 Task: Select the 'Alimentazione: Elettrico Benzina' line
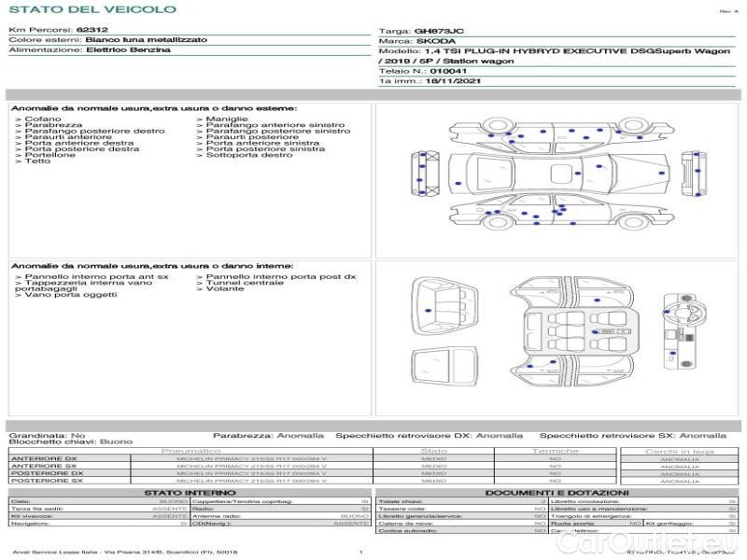tap(90, 50)
